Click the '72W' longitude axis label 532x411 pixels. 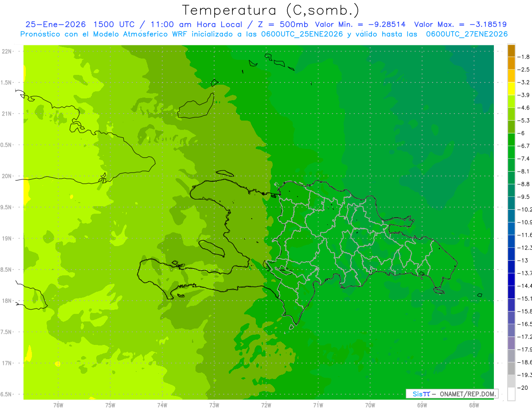pos(266,405)
